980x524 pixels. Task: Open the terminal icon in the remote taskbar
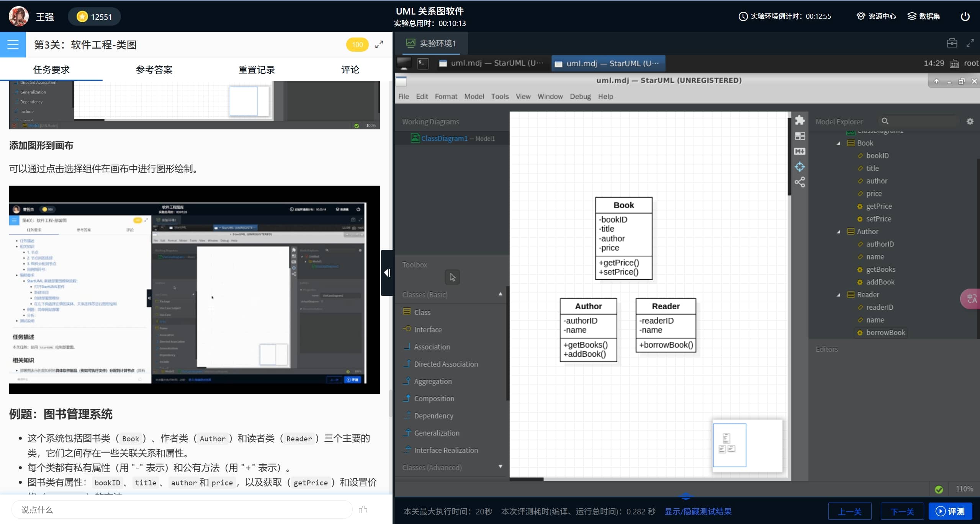(423, 63)
